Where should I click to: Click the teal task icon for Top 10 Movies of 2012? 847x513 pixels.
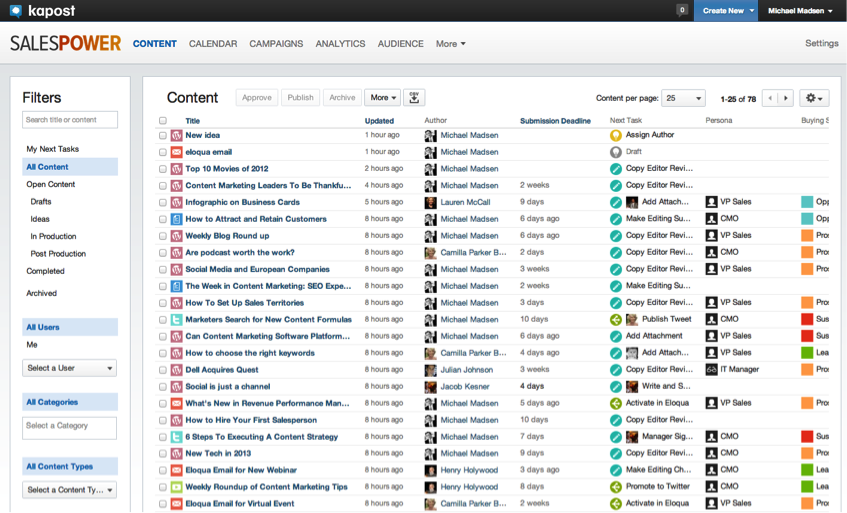[x=616, y=169]
